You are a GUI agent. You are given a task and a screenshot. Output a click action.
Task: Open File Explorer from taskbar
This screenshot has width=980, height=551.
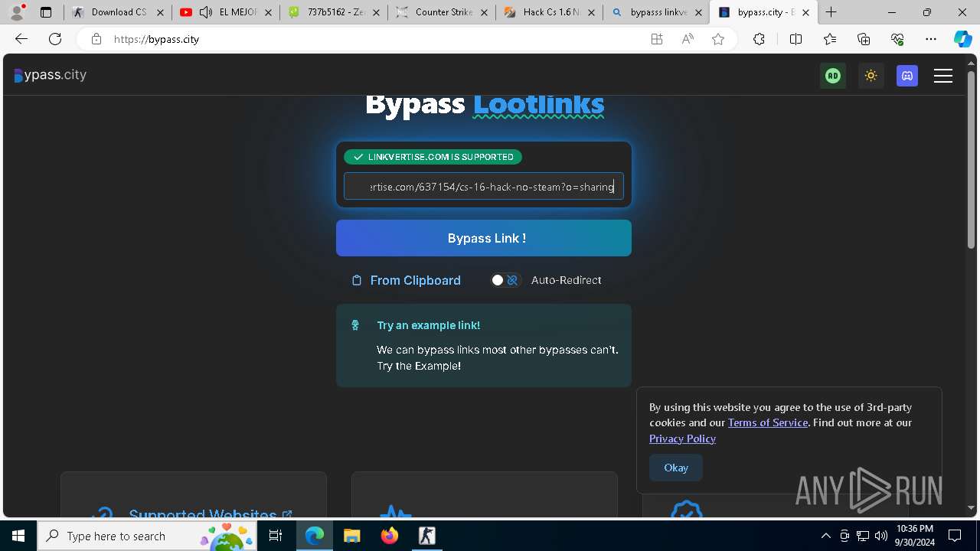click(351, 536)
